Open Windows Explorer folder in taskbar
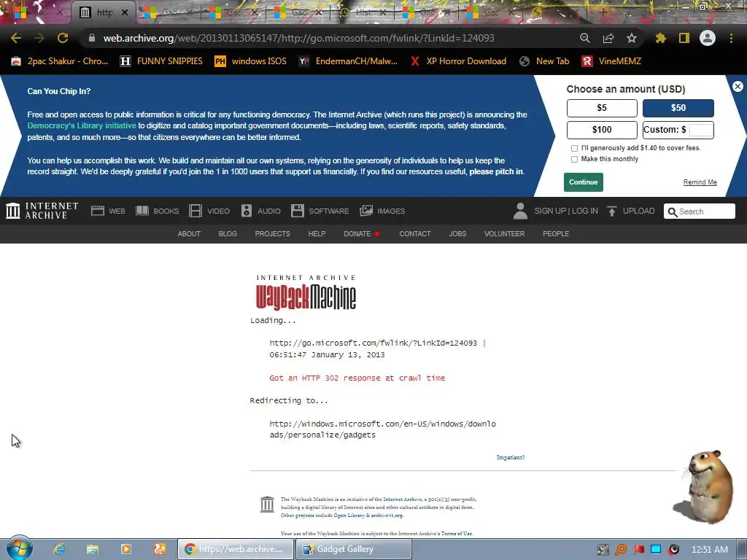The image size is (747, 560). [x=93, y=549]
